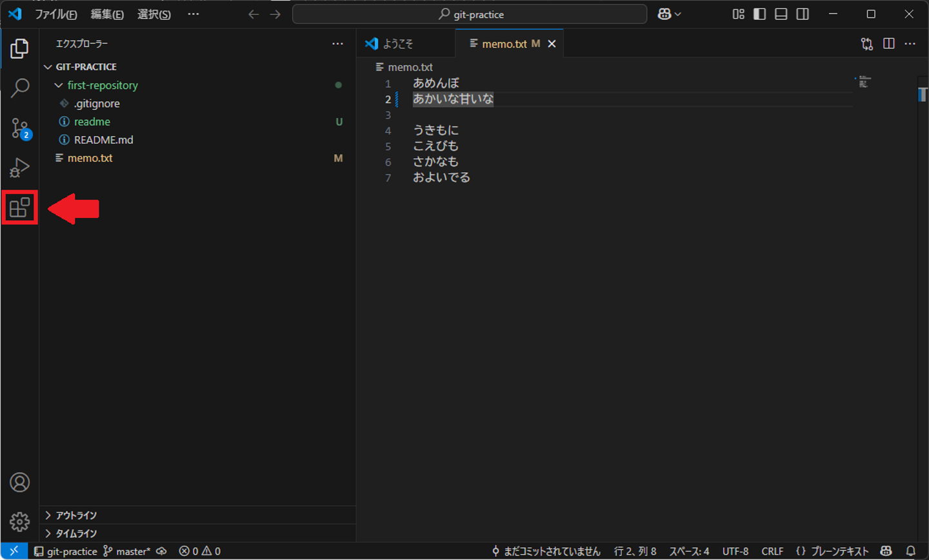Viewport: 929px width, 560px height.
Task: Open the Copilot chat menu in title bar
Action: pos(669,14)
